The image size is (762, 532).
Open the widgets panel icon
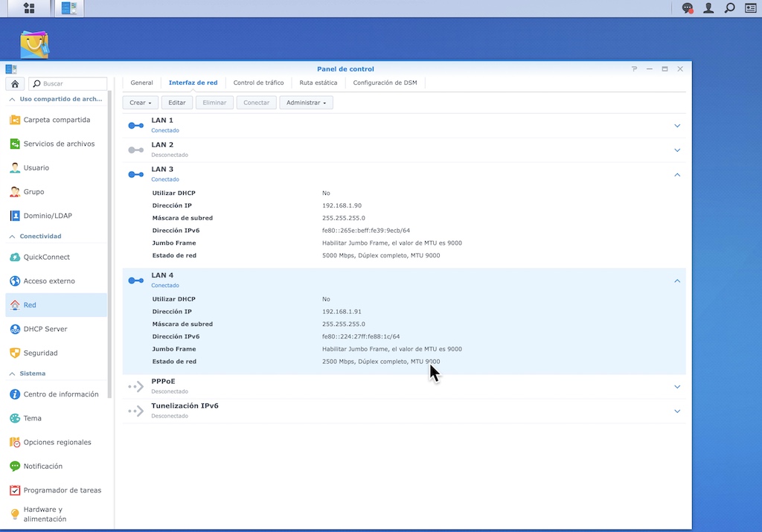tap(751, 8)
